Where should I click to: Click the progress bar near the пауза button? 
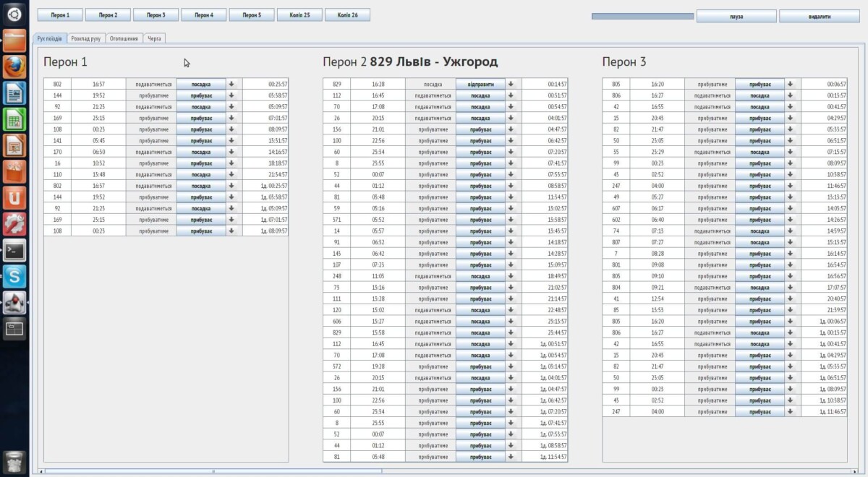642,15
